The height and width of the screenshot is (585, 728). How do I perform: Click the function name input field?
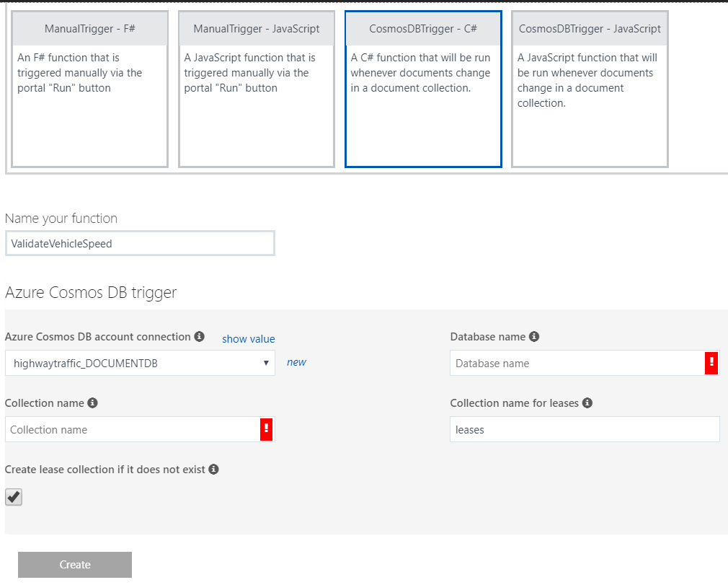140,244
